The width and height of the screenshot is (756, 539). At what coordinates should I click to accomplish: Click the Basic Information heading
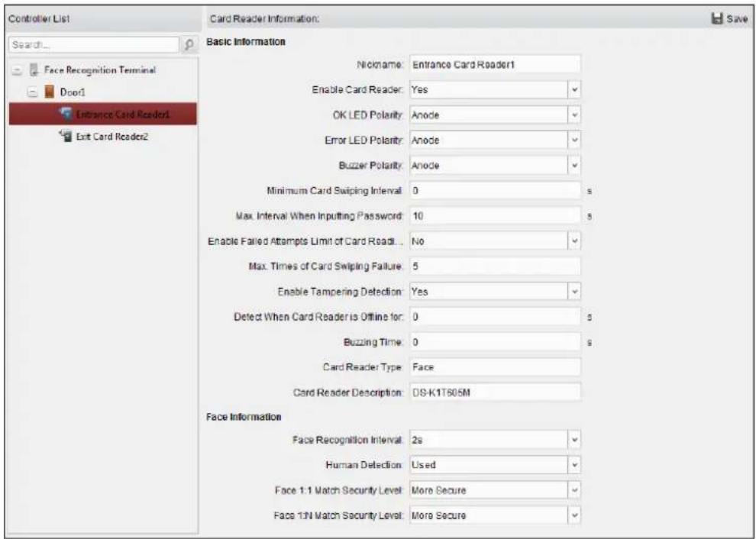[246, 42]
